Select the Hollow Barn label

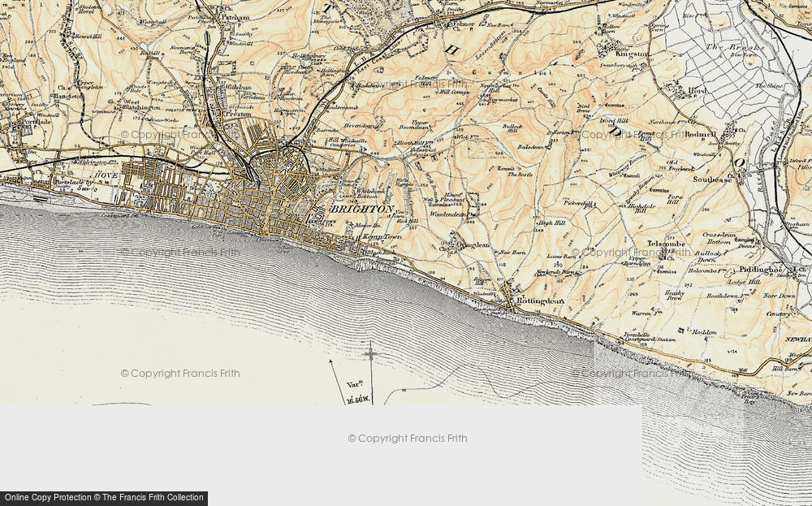(x=611, y=28)
